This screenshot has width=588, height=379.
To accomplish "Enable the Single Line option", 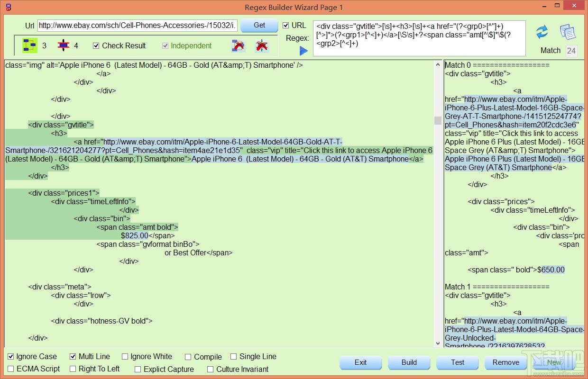I will 234,356.
